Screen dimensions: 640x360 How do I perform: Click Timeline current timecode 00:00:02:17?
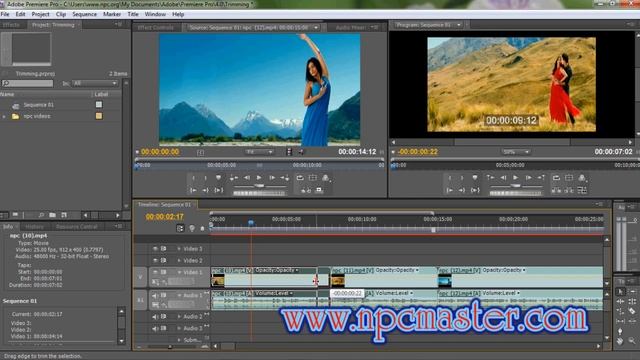point(164,217)
